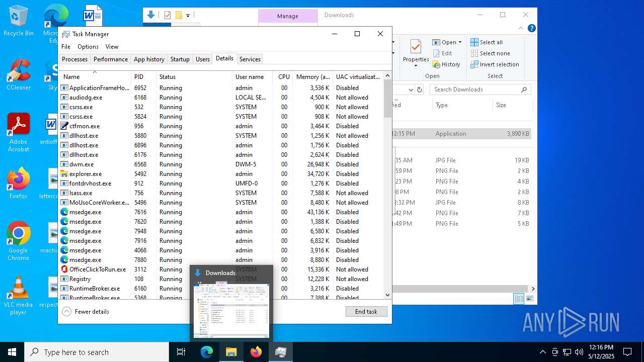Viewport: 644px width, 362px height.
Task: Click the Select none icon
Action: click(474, 53)
